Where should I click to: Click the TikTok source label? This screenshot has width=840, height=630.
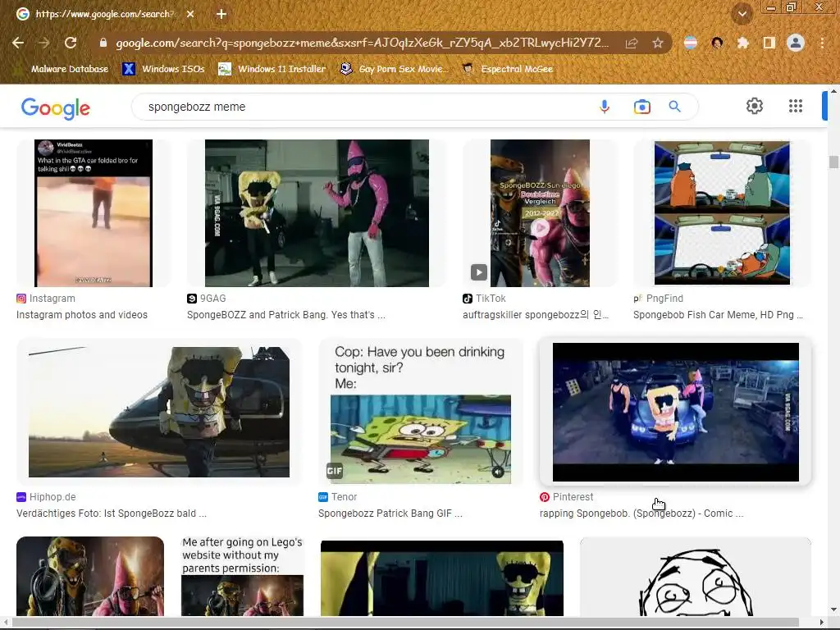tap(484, 299)
